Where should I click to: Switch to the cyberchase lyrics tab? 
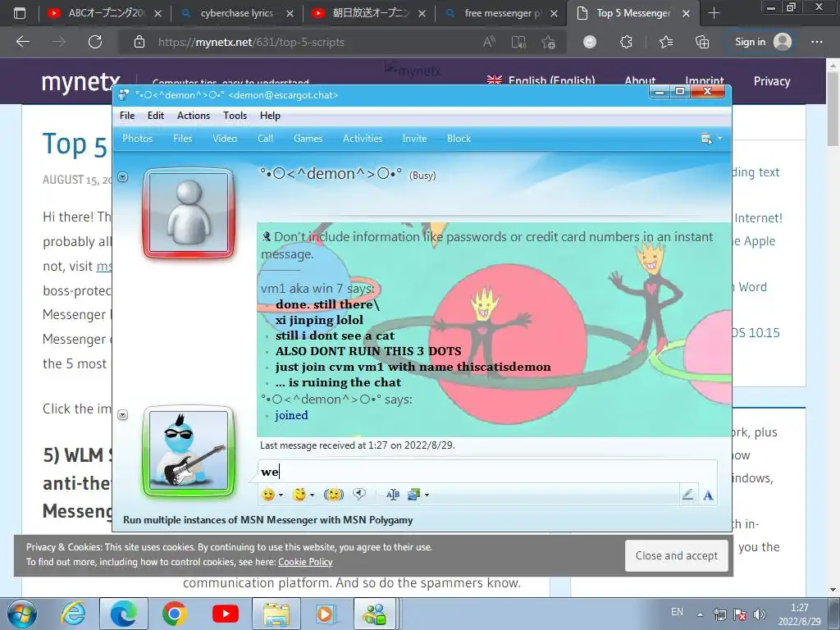click(x=237, y=13)
